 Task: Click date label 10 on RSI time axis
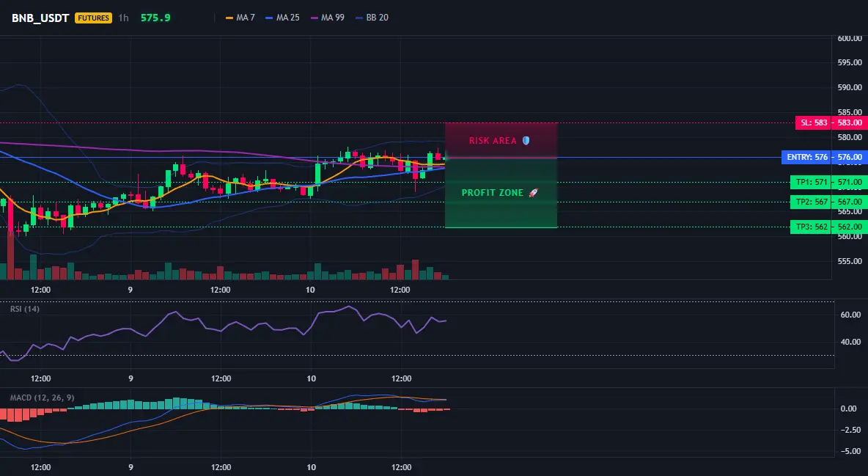311,378
